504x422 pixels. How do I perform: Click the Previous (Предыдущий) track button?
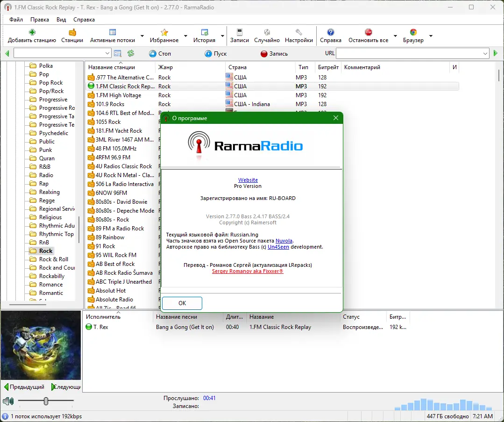(24, 386)
